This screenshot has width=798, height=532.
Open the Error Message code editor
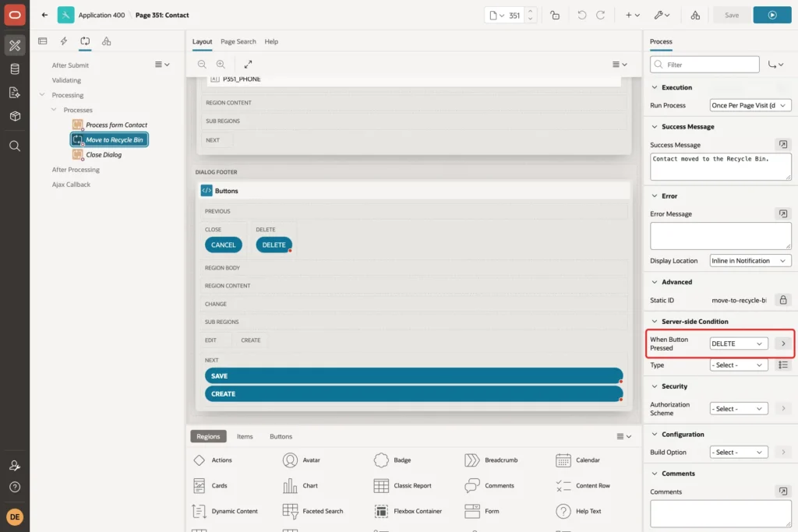coord(782,213)
